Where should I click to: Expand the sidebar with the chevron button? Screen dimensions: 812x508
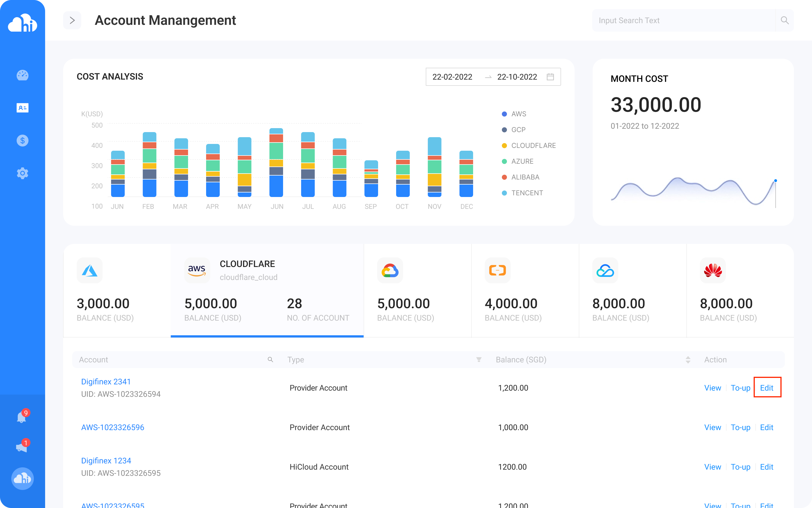click(x=72, y=21)
